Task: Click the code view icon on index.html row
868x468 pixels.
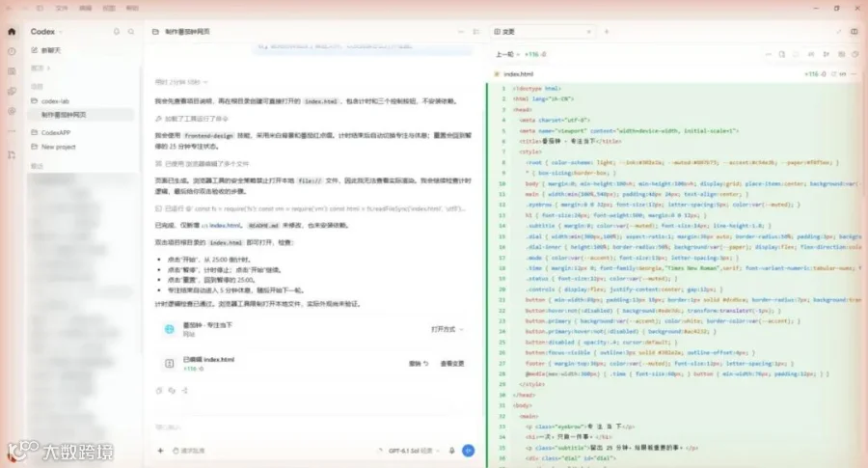Action: pyautogui.click(x=843, y=74)
